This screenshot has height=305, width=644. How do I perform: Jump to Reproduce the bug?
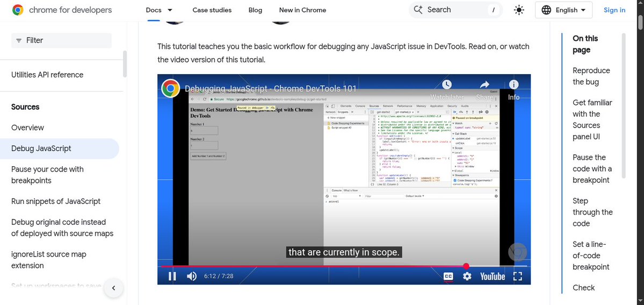591,76
